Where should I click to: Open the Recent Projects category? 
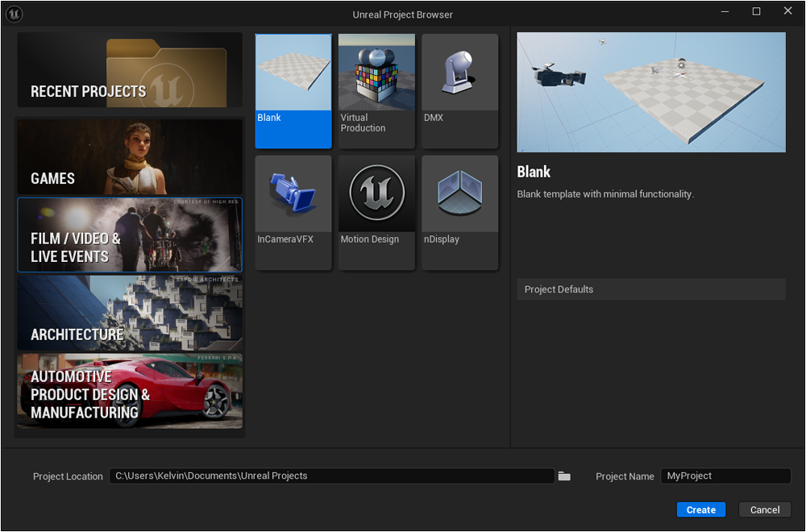tap(130, 70)
